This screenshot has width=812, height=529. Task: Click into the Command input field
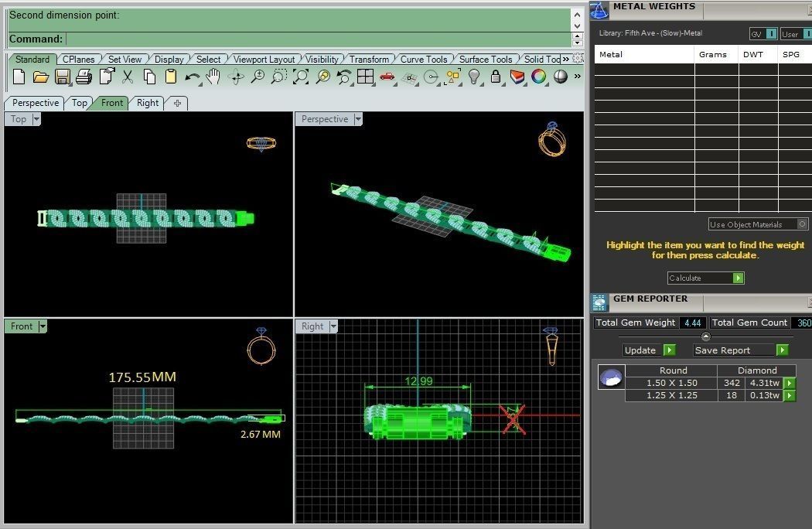pos(319,39)
